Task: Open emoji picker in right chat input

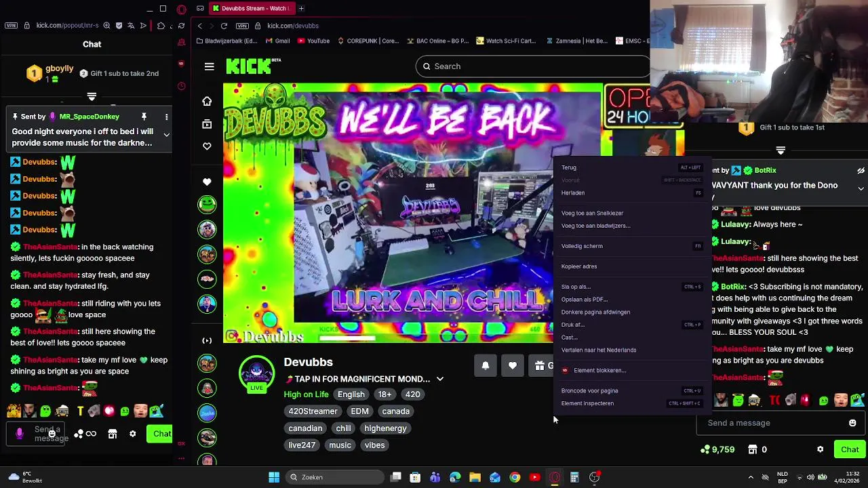Action: 852,423
